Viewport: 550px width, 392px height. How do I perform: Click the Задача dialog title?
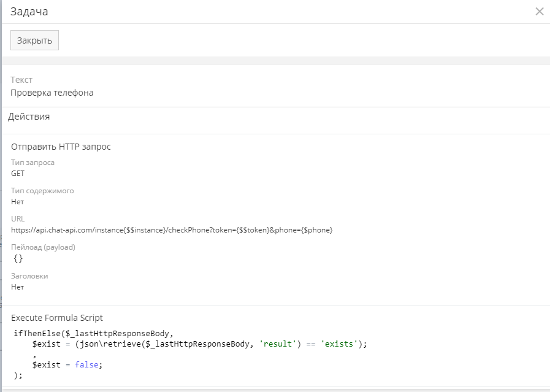click(x=29, y=12)
